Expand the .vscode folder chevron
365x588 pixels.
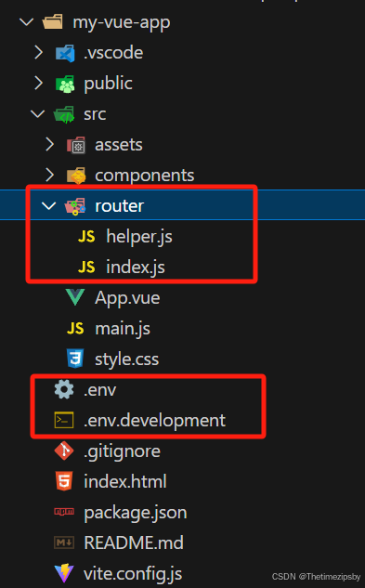pyautogui.click(x=38, y=53)
